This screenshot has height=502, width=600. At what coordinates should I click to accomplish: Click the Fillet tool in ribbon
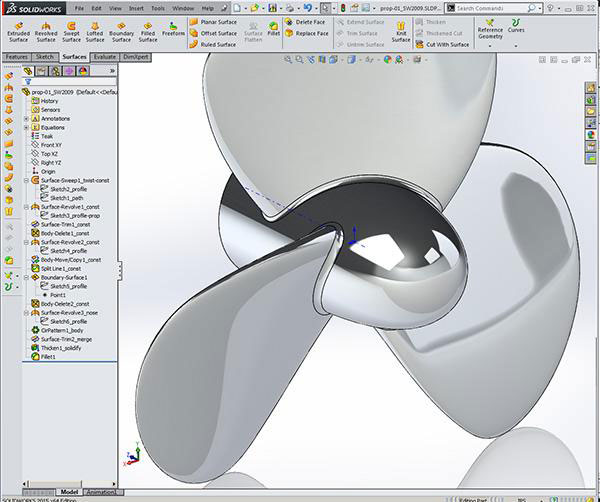click(x=274, y=28)
